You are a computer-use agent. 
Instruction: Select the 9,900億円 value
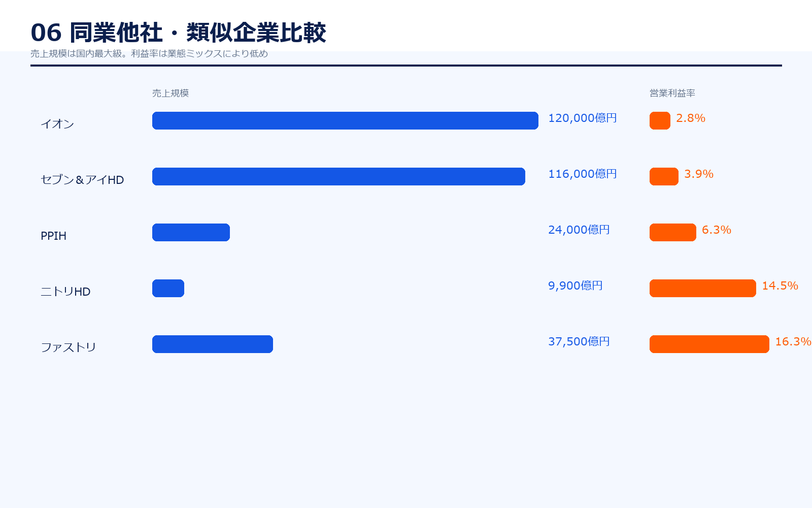576,285
